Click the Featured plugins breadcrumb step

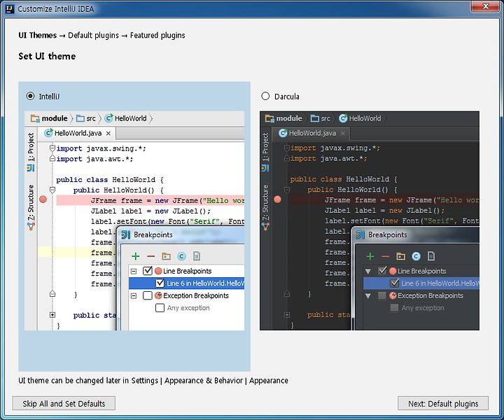(157, 35)
